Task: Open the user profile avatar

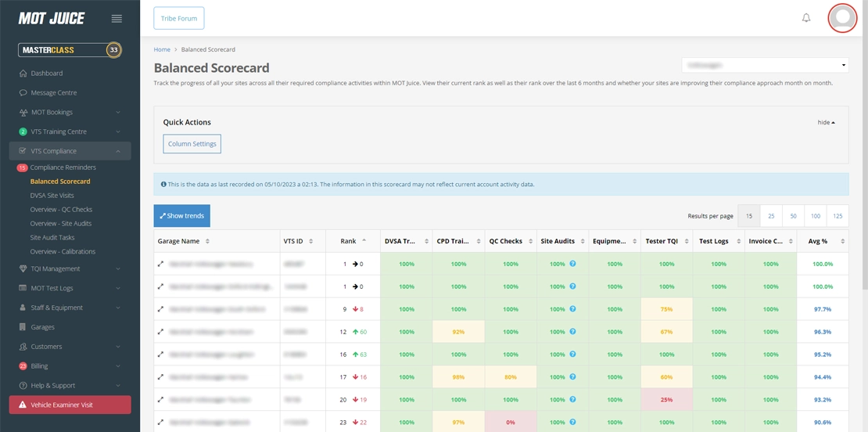Action: coord(842,18)
